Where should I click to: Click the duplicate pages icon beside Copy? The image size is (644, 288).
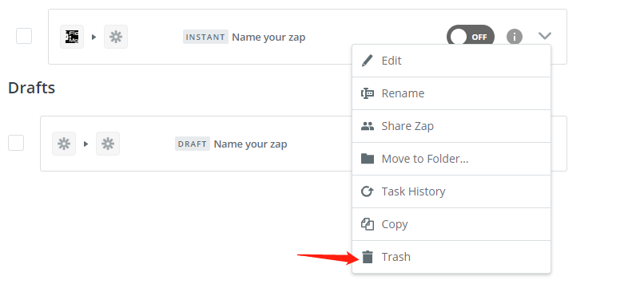(x=368, y=224)
